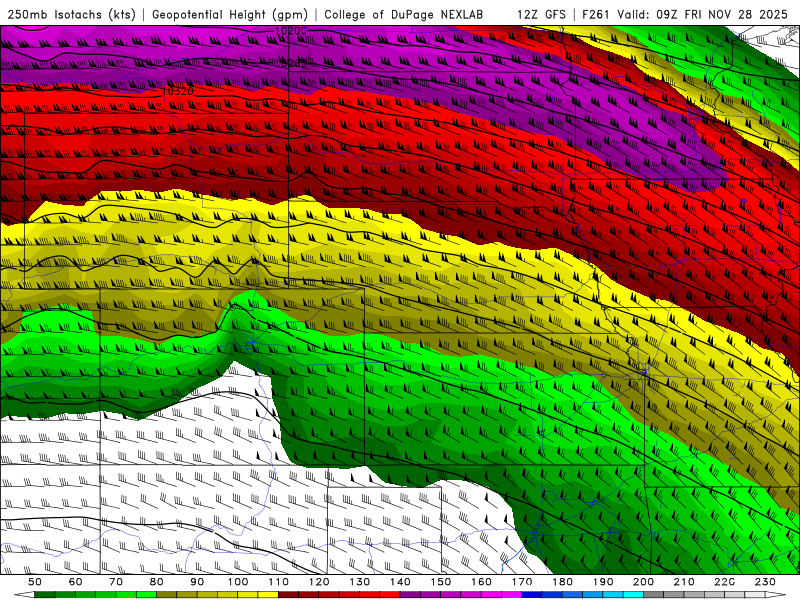The image size is (800, 600).
Task: Click the 170 value on color scale
Action: point(522,582)
